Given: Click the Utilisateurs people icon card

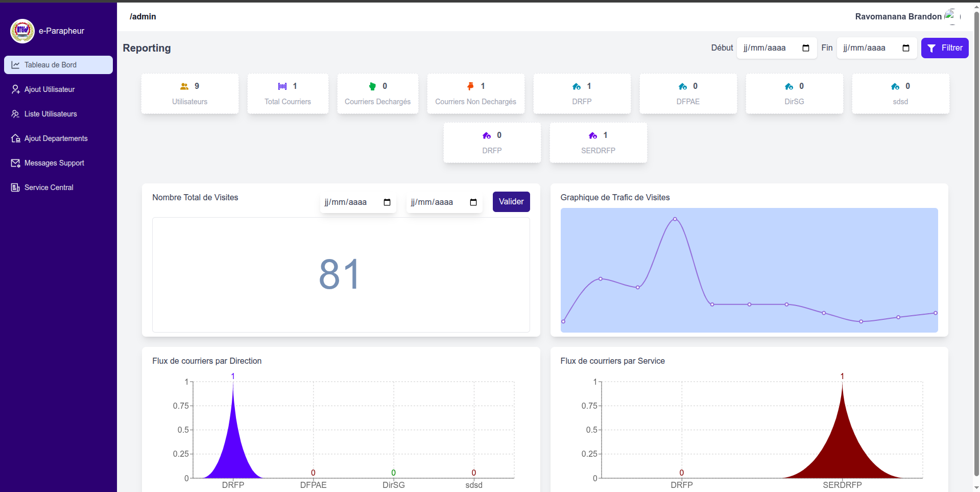Looking at the screenshot, I should 184,86.
